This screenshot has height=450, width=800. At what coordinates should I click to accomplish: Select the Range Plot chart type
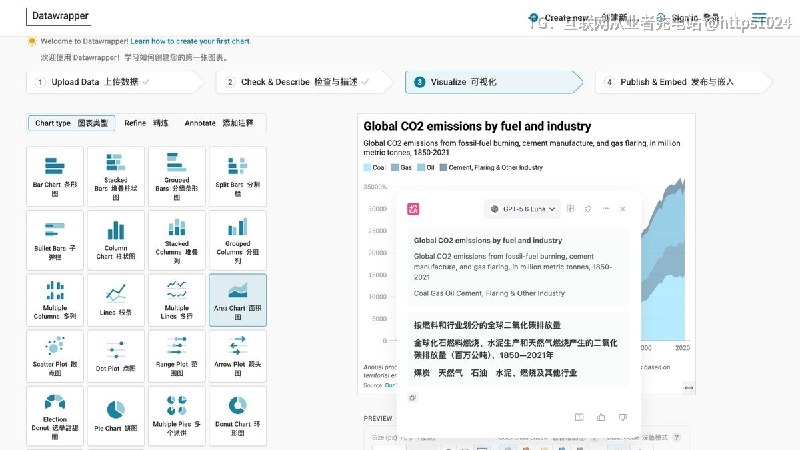pos(177,356)
